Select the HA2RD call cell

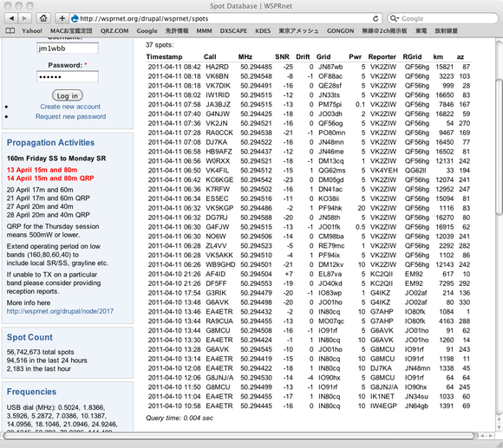point(217,67)
